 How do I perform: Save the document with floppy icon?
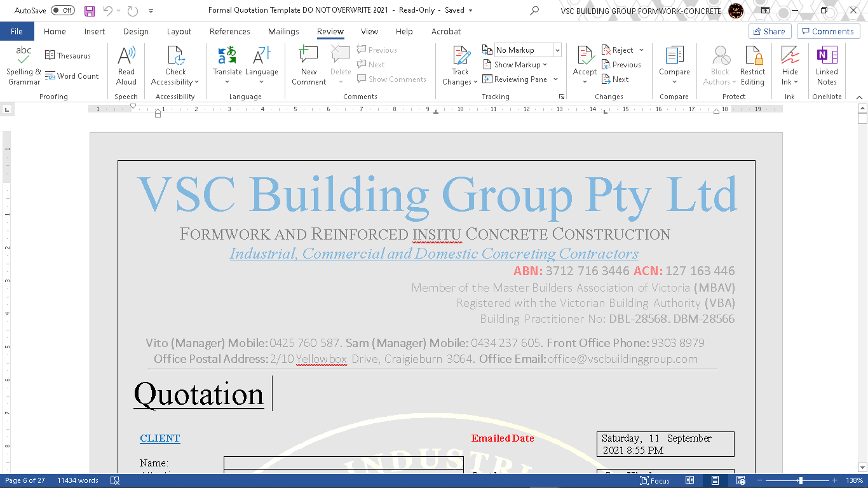90,11
